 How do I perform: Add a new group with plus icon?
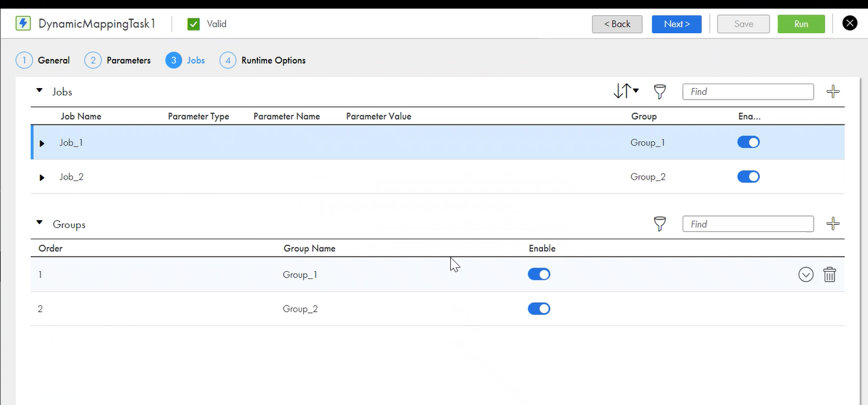833,224
